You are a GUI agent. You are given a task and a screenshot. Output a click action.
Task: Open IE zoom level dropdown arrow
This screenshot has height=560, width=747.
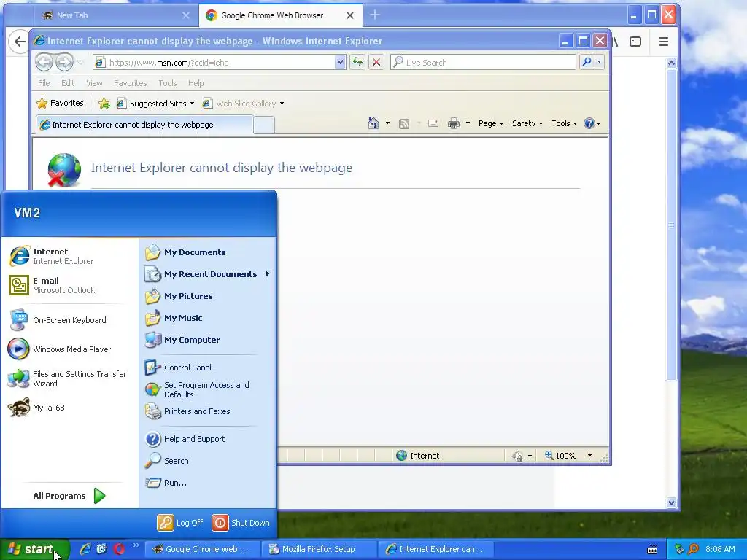pos(589,456)
